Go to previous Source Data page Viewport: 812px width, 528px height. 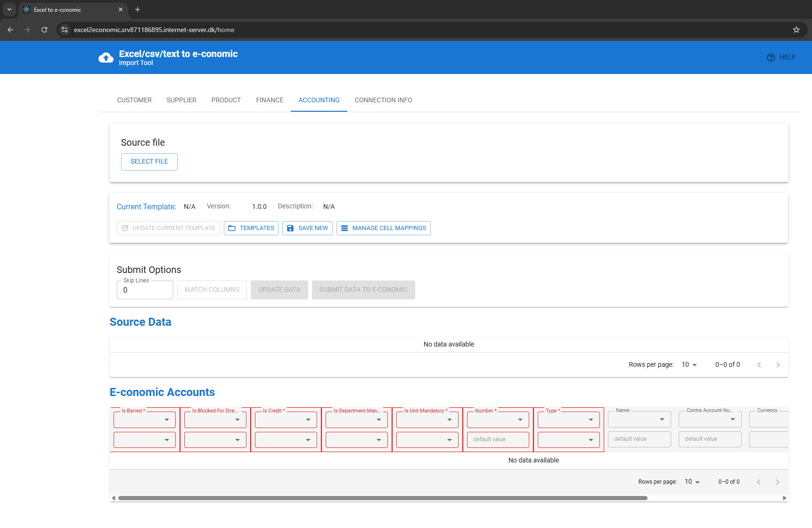(x=759, y=365)
